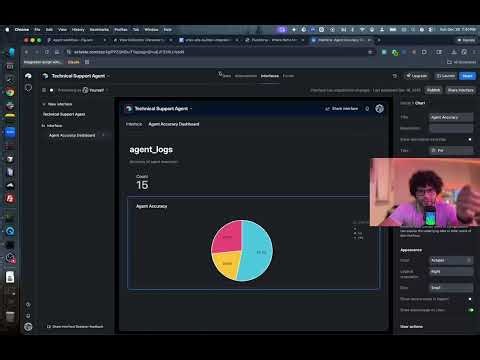
Task: Open the Color dropdown under Appearance
Action: click(x=451, y=260)
